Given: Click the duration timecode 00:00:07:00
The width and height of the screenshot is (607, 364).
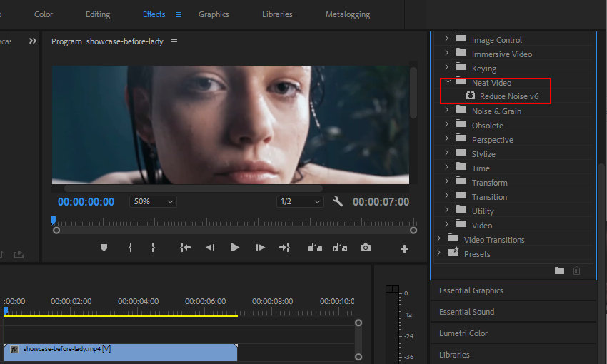Looking at the screenshot, I should click(x=381, y=202).
